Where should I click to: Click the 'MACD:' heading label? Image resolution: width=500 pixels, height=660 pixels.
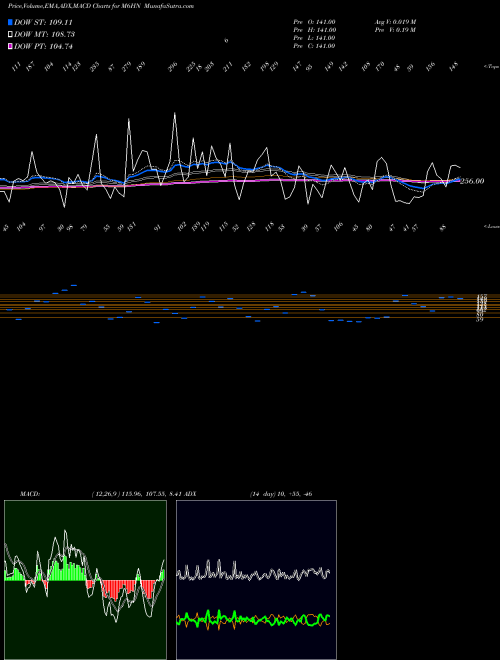[30, 494]
